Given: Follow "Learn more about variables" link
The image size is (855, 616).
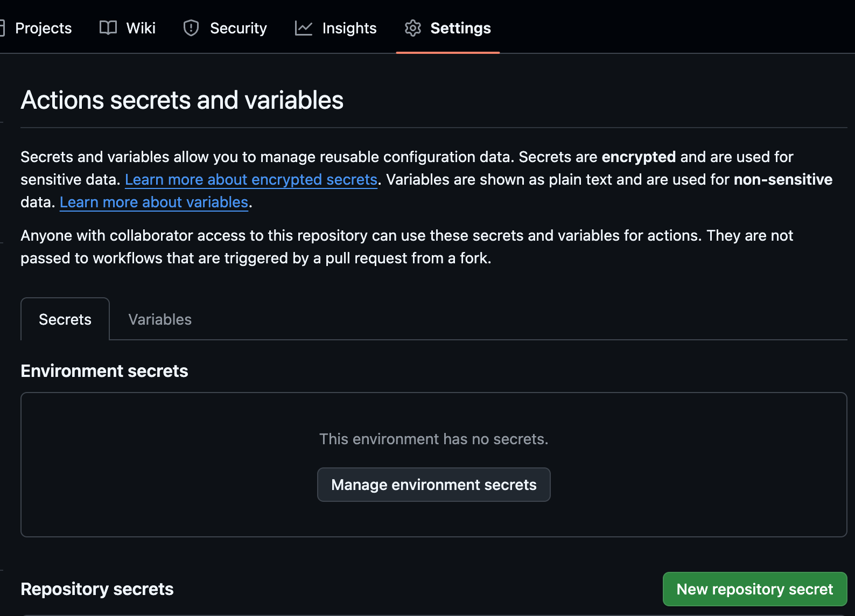Looking at the screenshot, I should pyautogui.click(x=154, y=202).
